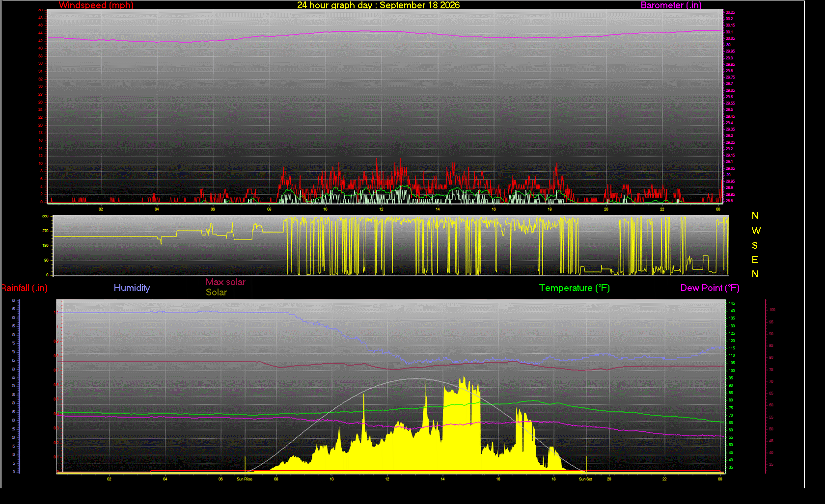Click the Windspeed (mph) axis title
The height and width of the screenshot is (504, 825).
[96, 5]
